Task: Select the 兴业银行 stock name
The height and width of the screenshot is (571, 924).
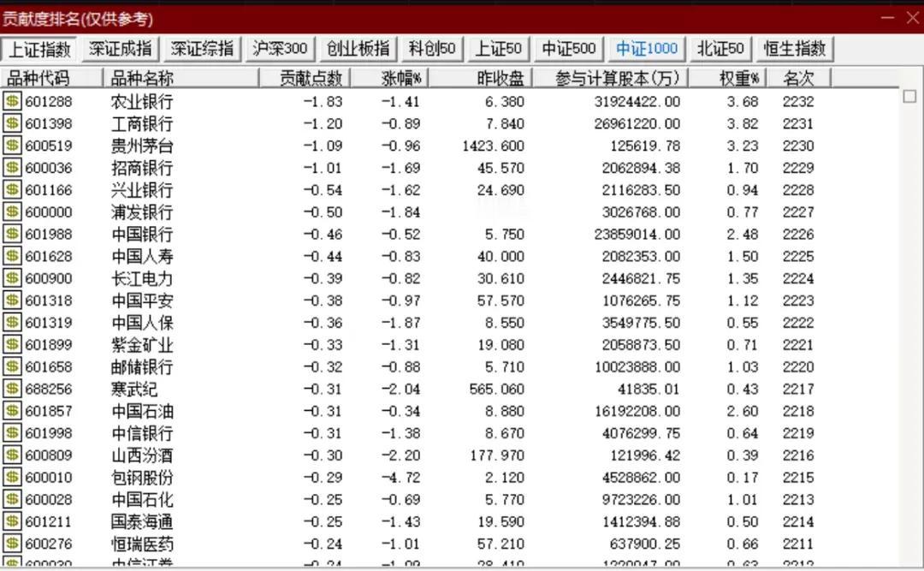Action: pyautogui.click(x=142, y=190)
